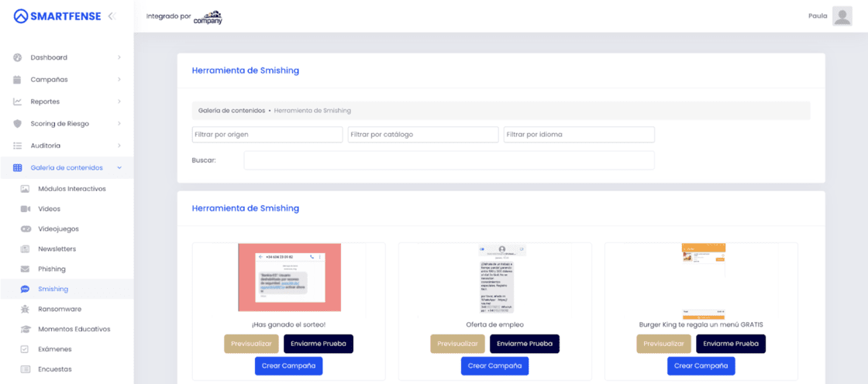Click the Ransomware bug icon
Image resolution: width=868 pixels, height=384 pixels.
(25, 309)
